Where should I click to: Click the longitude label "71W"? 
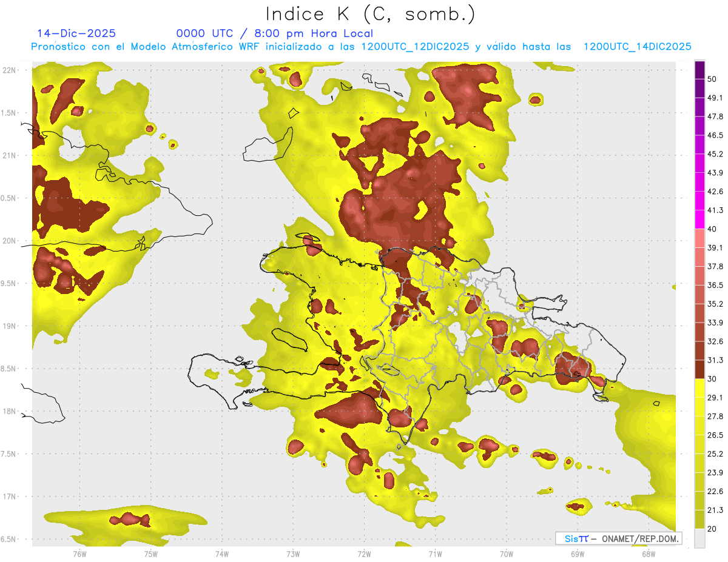435,554
